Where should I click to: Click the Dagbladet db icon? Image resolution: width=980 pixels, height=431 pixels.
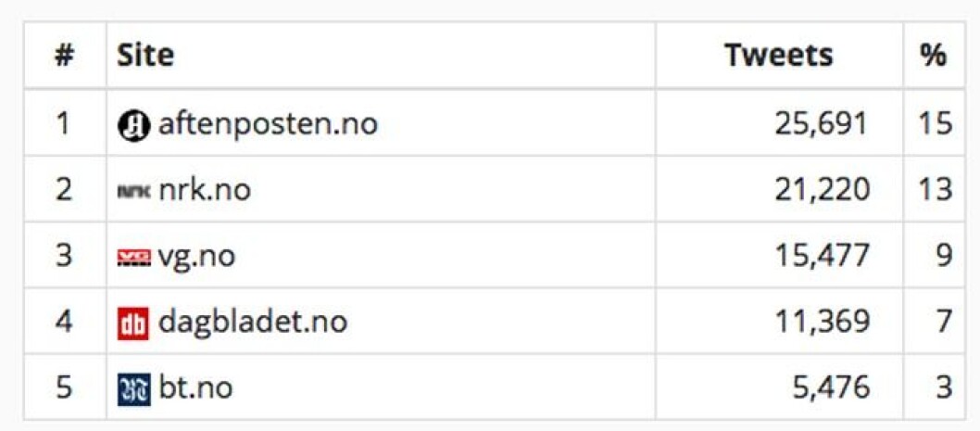click(133, 323)
